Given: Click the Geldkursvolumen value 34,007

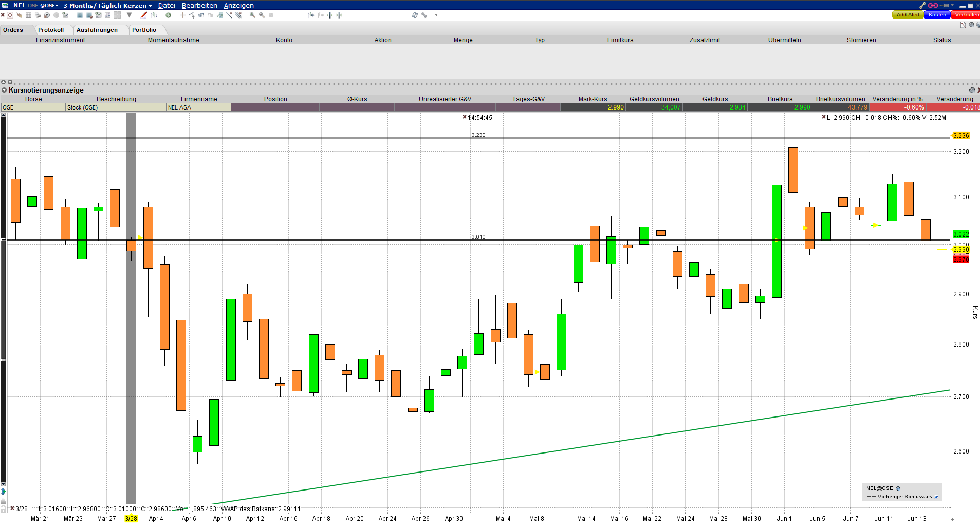Looking at the screenshot, I should click(654, 107).
